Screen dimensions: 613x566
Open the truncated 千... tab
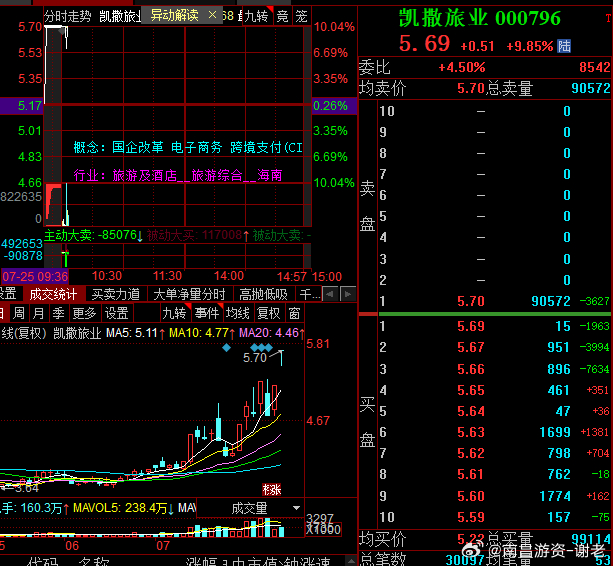pyautogui.click(x=310, y=294)
